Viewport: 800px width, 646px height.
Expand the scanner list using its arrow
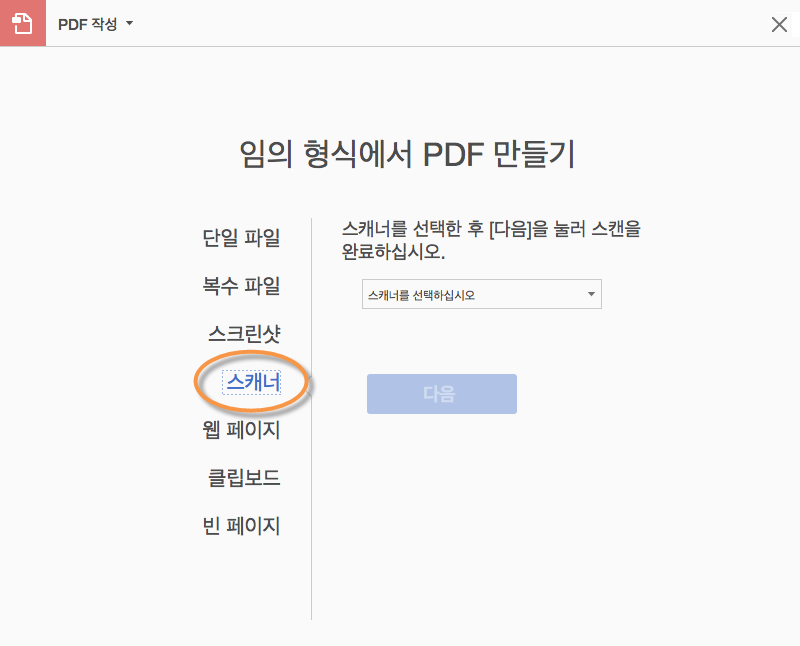point(591,295)
